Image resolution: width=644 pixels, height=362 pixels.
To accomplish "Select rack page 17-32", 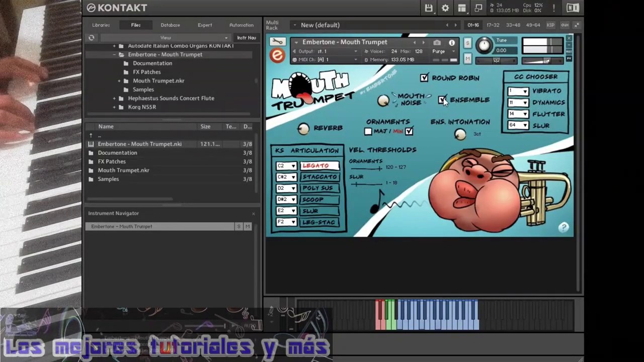I will click(493, 25).
